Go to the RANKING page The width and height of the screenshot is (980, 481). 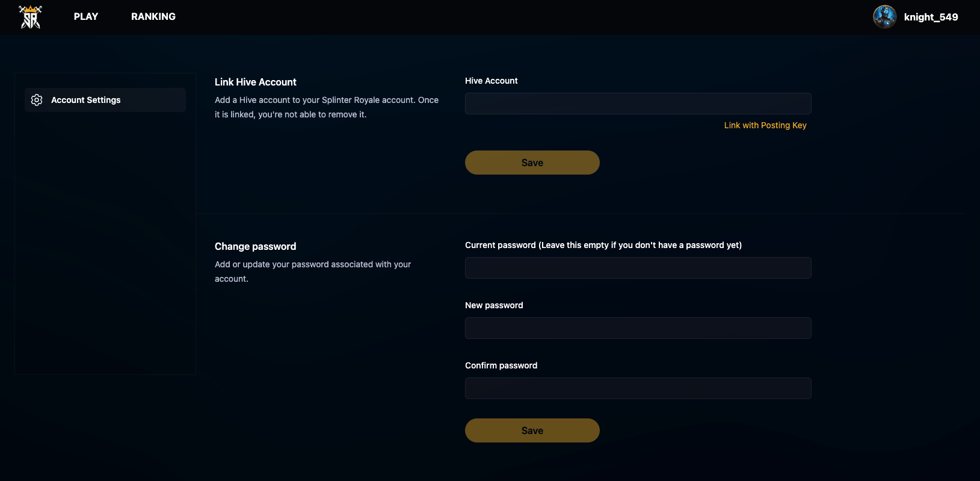point(153,17)
